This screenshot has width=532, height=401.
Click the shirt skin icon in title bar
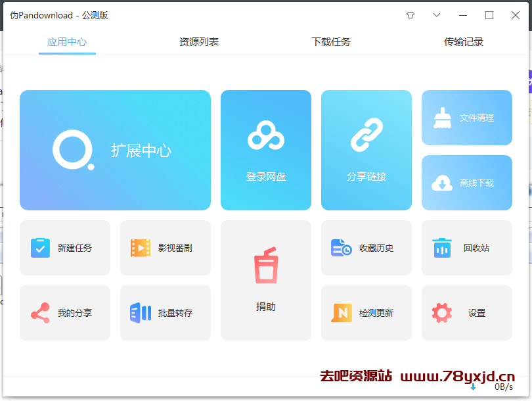(410, 15)
